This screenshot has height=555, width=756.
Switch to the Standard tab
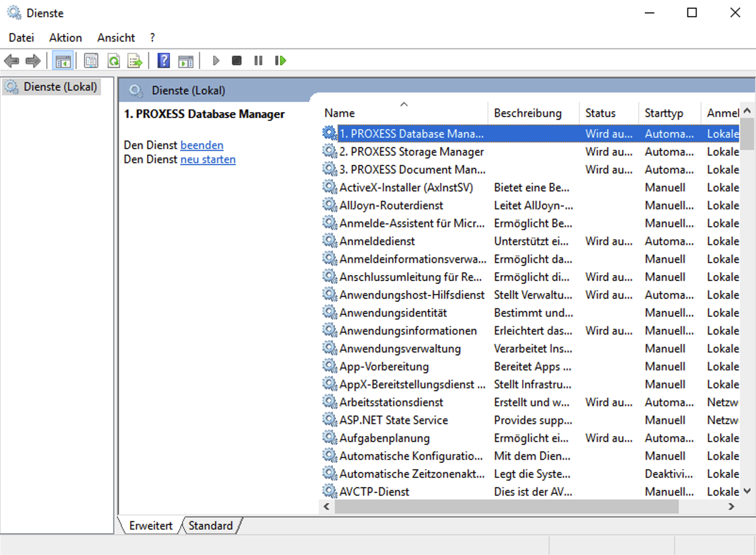[x=211, y=526]
